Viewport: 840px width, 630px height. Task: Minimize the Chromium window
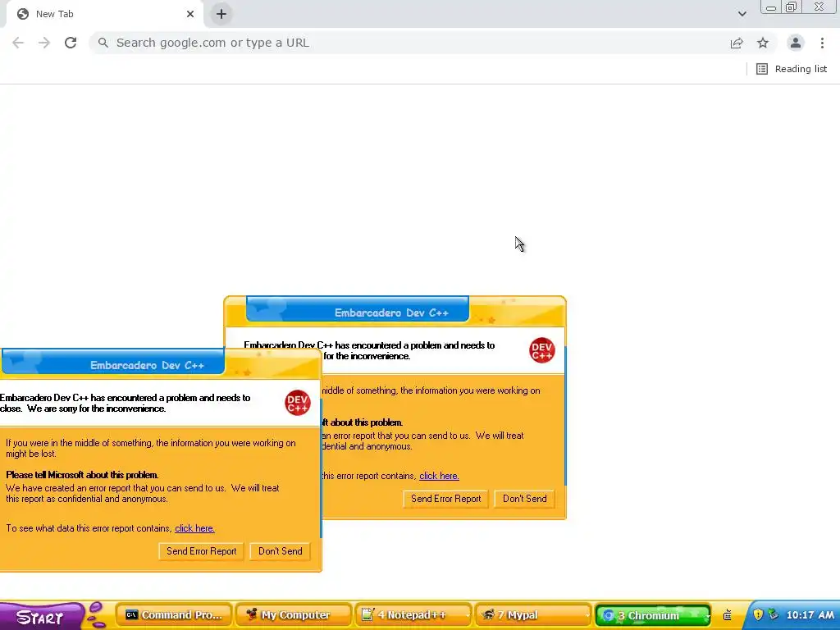pyautogui.click(x=771, y=7)
